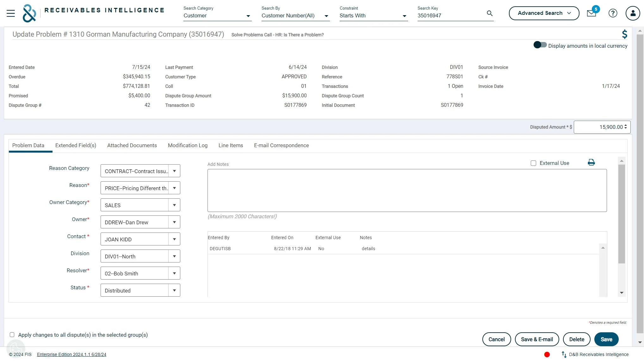Click the panel scroll down arrow
This screenshot has width=644, height=362.
[x=622, y=293]
